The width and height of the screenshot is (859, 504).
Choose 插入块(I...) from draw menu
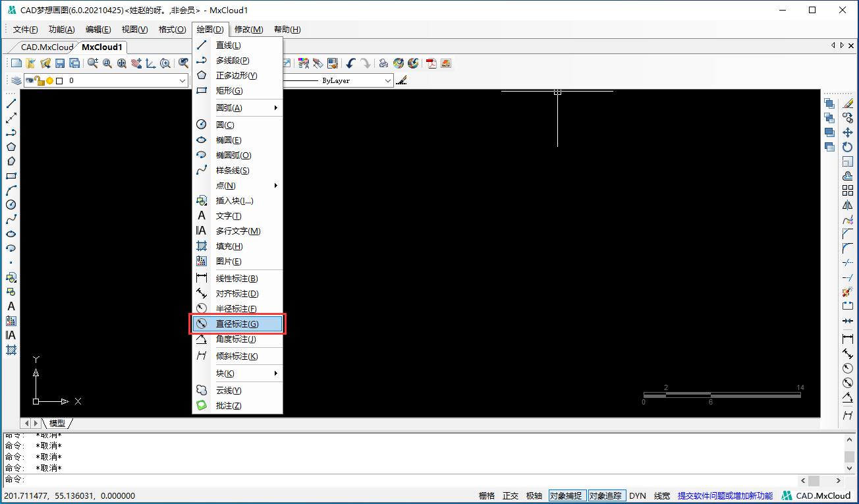[238, 200]
